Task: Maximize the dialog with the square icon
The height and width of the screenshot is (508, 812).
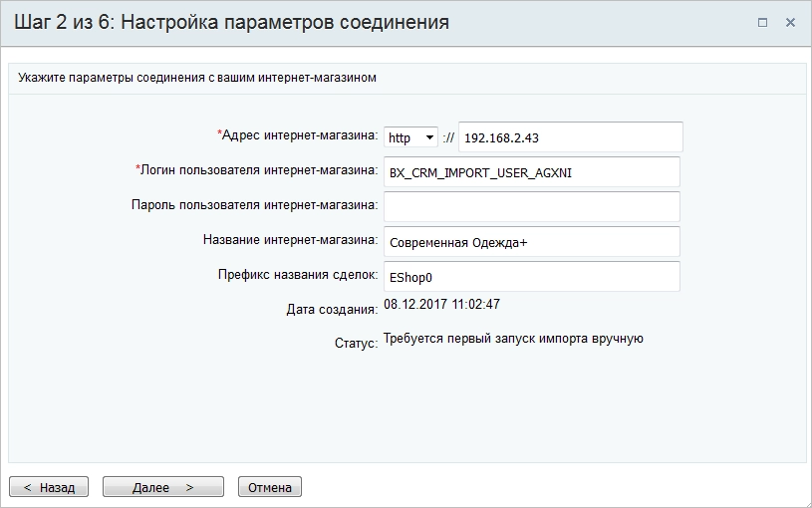Action: (762, 22)
